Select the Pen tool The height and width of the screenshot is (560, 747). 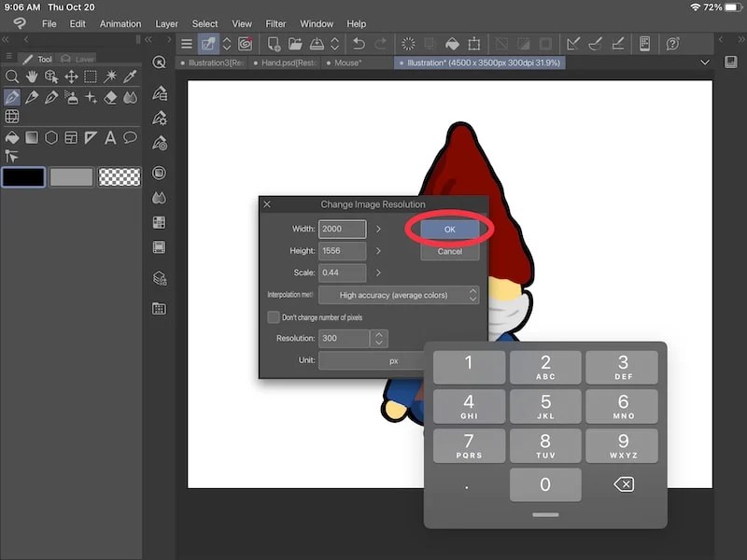coord(12,97)
